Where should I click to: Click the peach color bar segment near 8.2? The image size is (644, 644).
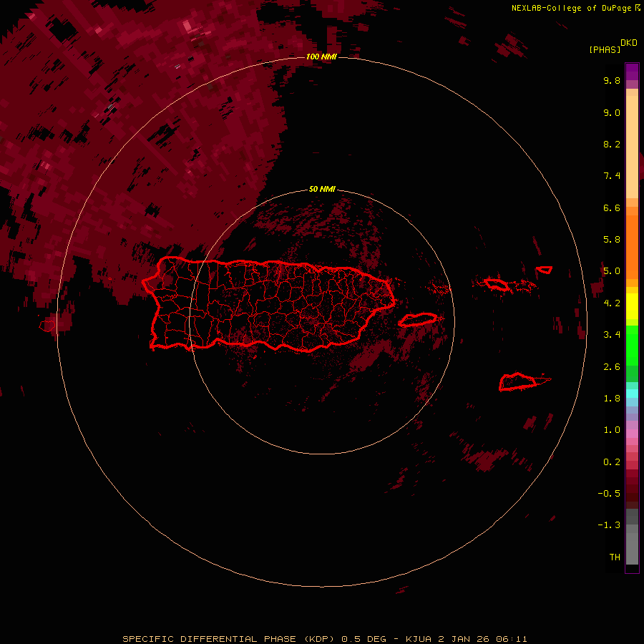(x=632, y=147)
